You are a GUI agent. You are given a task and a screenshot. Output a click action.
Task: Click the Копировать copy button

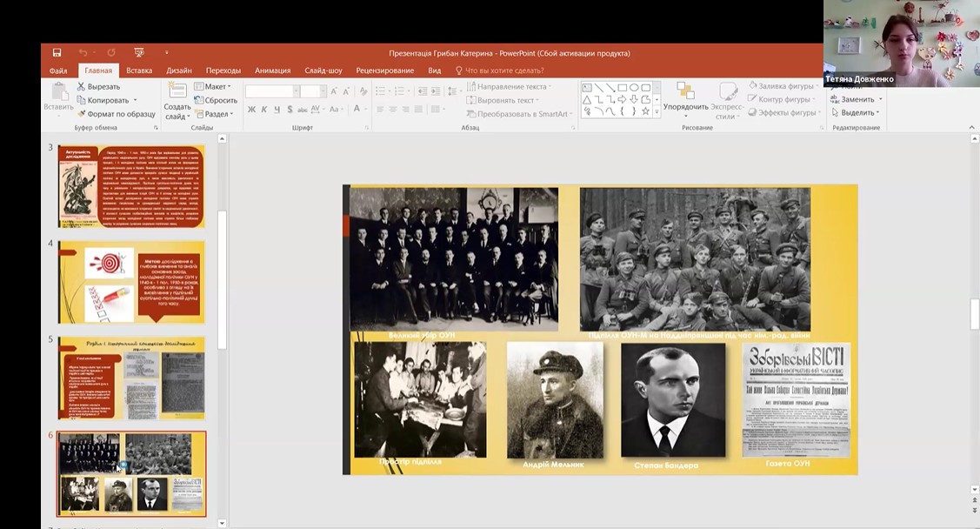click(107, 100)
